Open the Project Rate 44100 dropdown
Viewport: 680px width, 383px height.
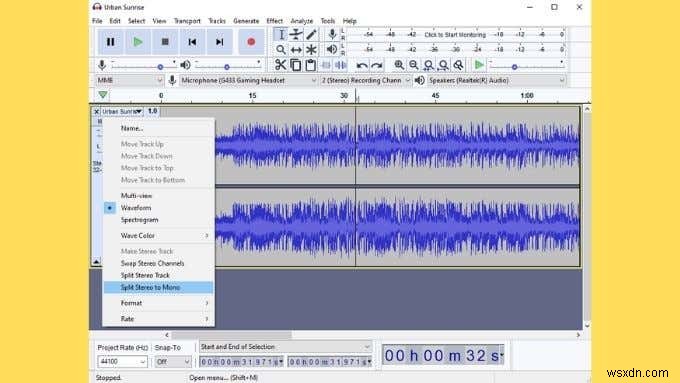coord(122,361)
